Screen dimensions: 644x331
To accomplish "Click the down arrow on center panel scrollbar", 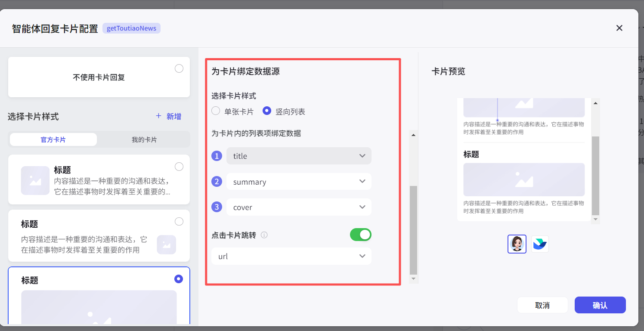I will tap(413, 279).
